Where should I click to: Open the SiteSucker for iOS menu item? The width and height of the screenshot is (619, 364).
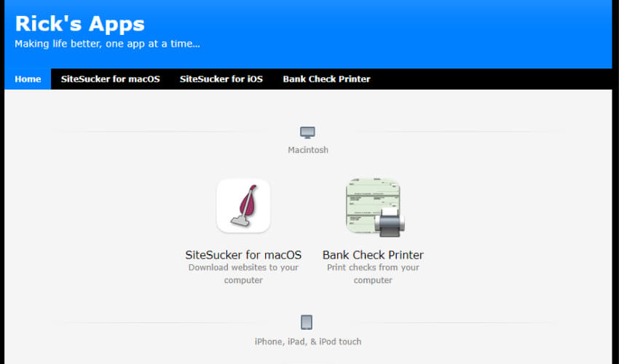(221, 79)
